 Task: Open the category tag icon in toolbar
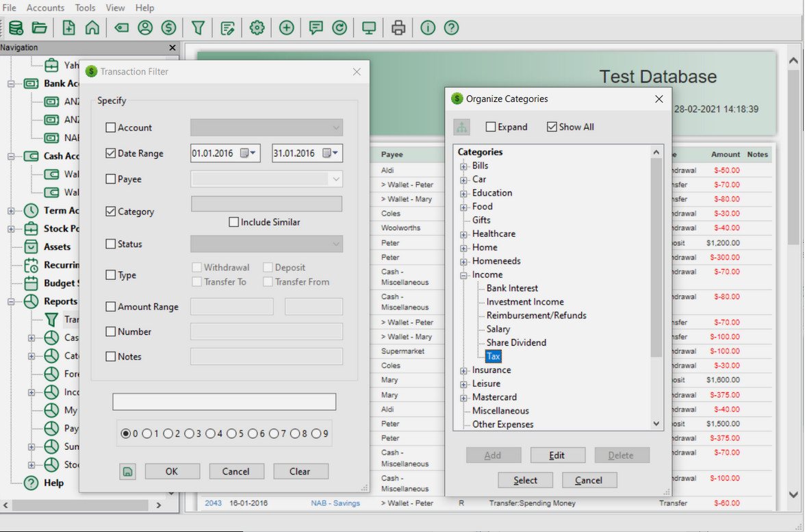122,27
